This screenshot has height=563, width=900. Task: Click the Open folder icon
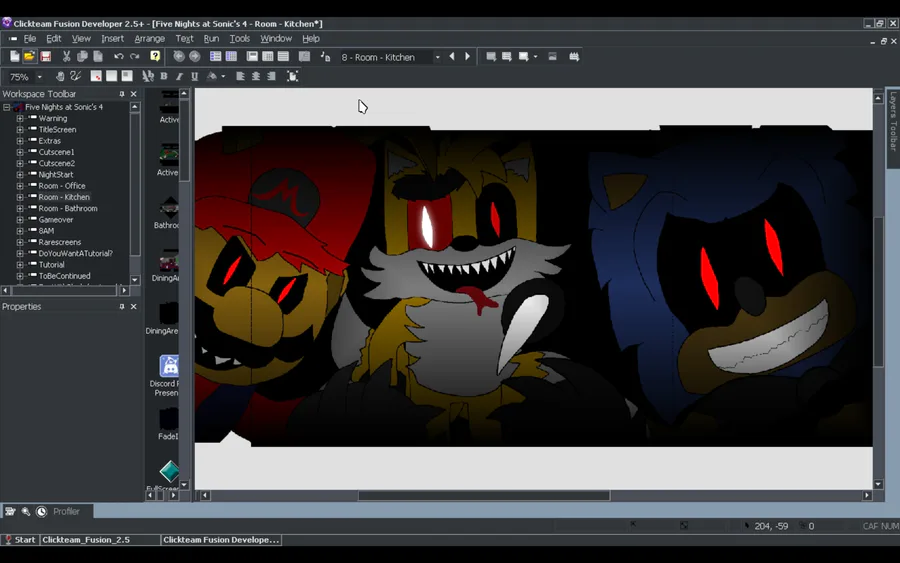pos(29,56)
